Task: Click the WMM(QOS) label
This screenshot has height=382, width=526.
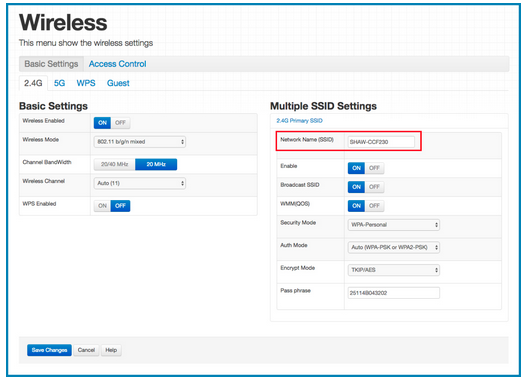Action: 295,204
